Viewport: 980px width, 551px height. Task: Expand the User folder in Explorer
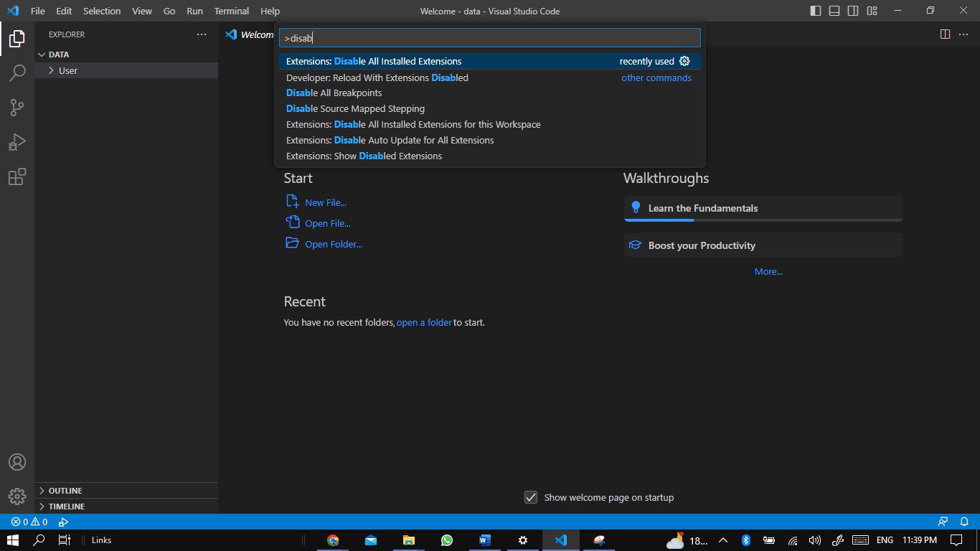pyautogui.click(x=126, y=70)
